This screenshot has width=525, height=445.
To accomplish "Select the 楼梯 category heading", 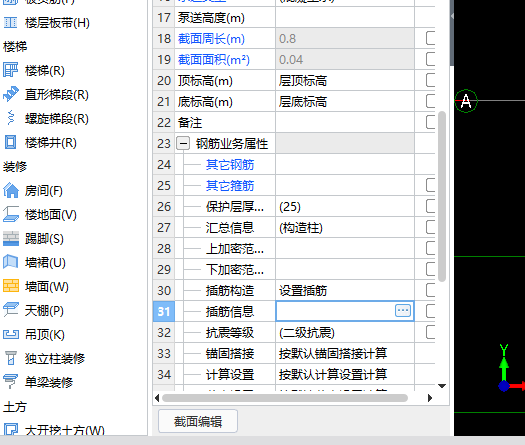I will click(15, 47).
